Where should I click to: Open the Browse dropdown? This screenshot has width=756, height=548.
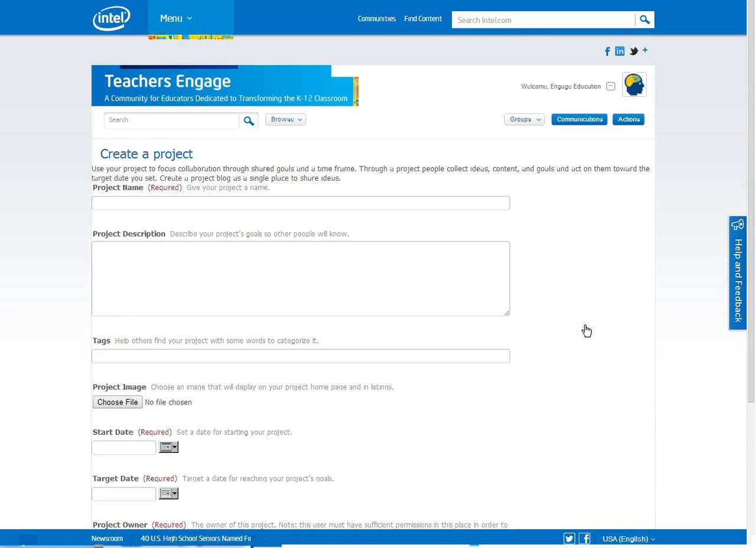tap(285, 119)
